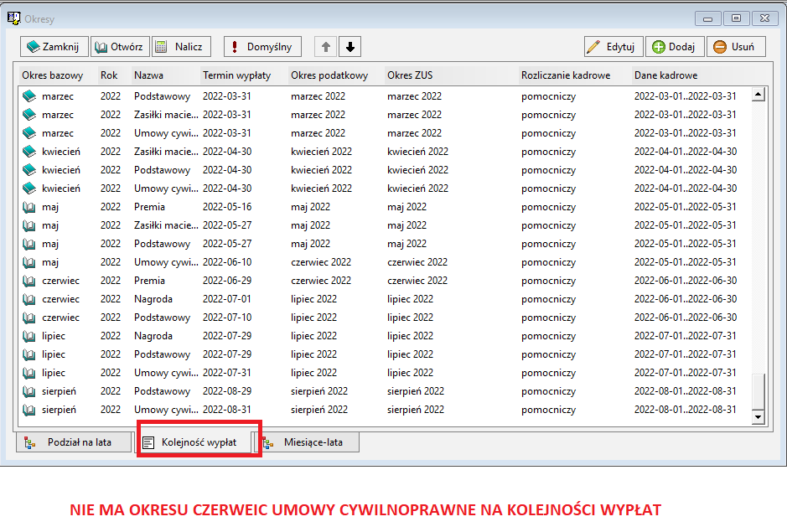Viewport: 787px width, 532px height.
Task: Select payment date 2022-06-29
Action: [227, 281]
